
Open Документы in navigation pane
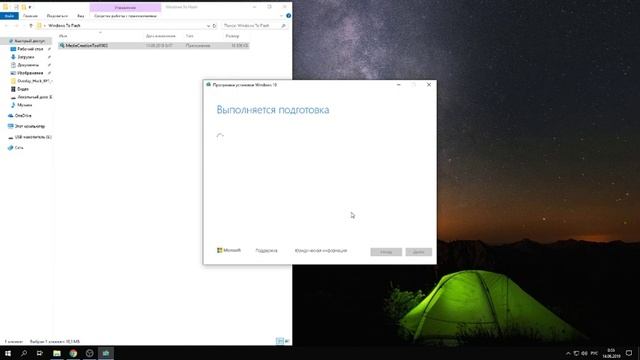pyautogui.click(x=28, y=65)
